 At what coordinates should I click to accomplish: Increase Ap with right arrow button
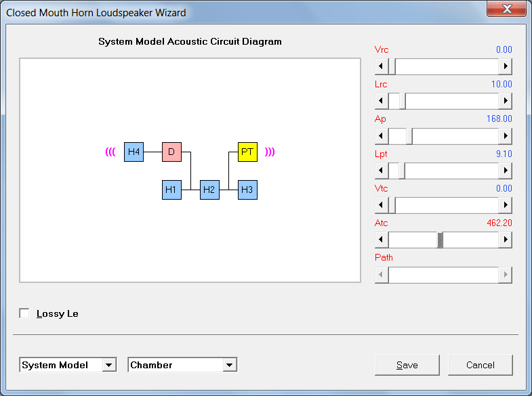pos(505,136)
